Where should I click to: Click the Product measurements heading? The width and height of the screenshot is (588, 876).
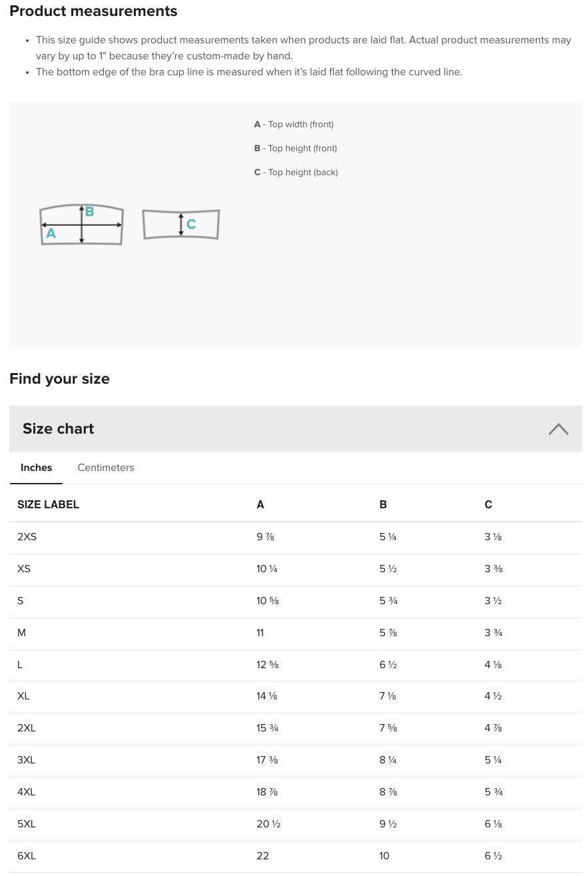coord(93,11)
